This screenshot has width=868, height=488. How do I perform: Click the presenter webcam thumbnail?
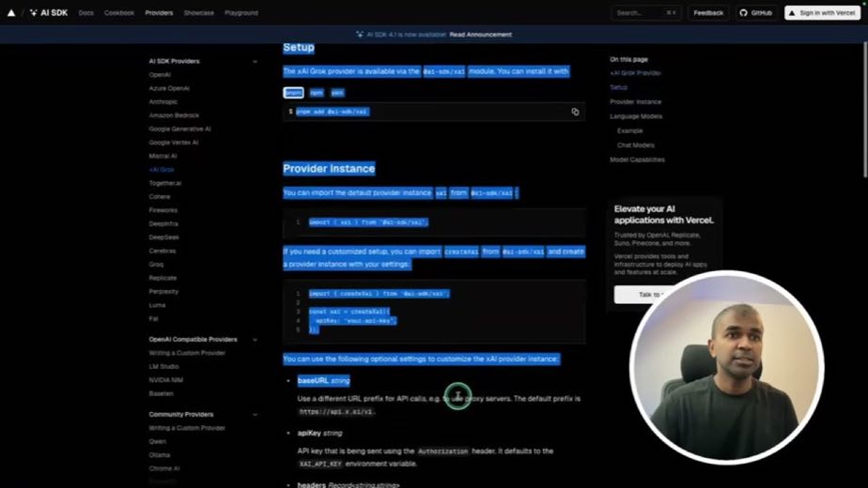click(726, 367)
